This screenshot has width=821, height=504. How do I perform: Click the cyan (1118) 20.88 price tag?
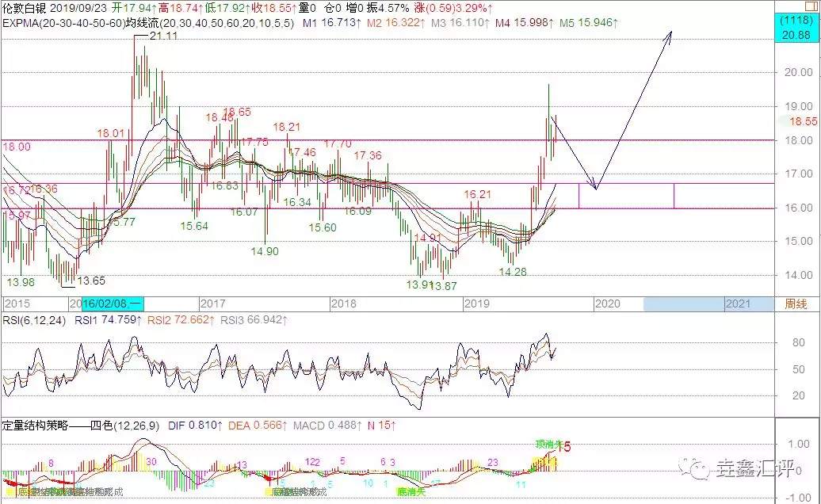point(796,29)
